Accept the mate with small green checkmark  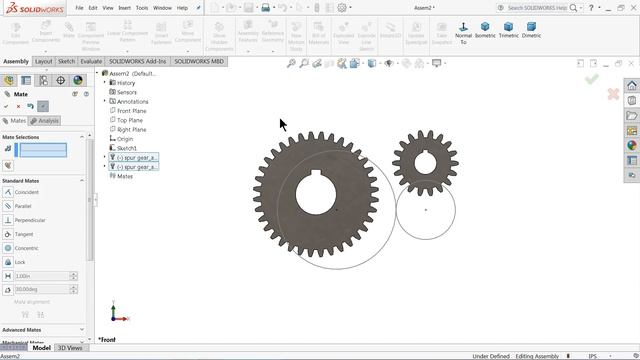6,107
